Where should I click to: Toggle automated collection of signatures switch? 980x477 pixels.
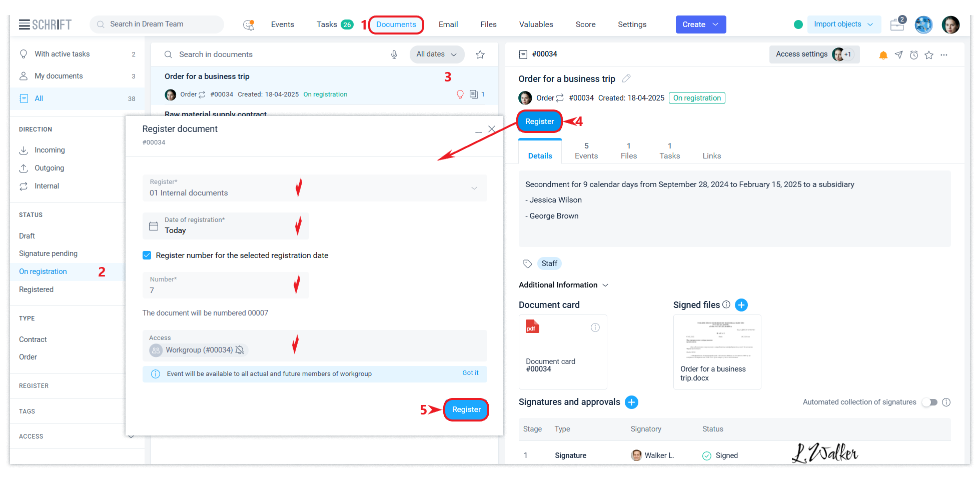tap(930, 402)
